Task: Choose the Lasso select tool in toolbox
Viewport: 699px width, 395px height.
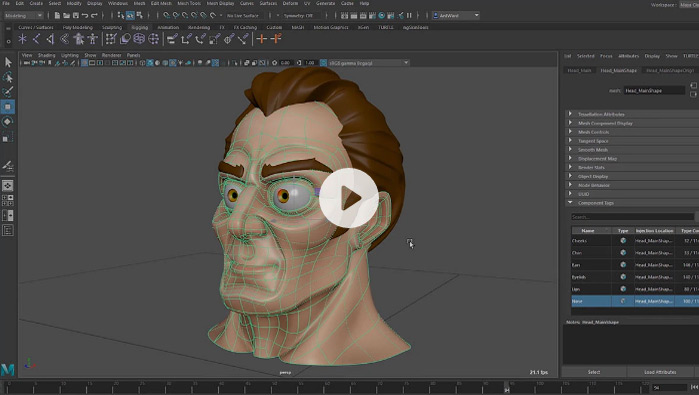Action: click(8, 77)
